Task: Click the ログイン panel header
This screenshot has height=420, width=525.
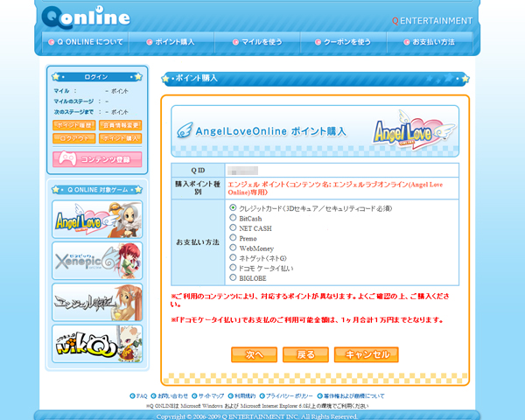Action: pos(97,77)
